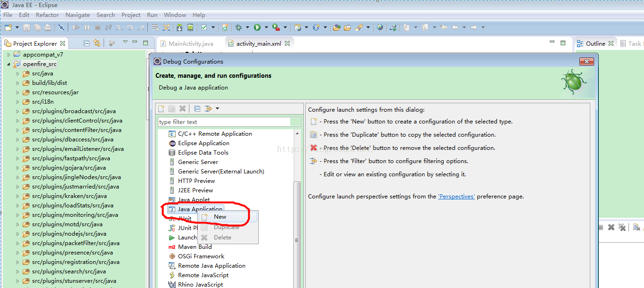This screenshot has width=644, height=288.
Task: Click the Skip All Breakpoints toolbar icon
Action: pos(61,28)
